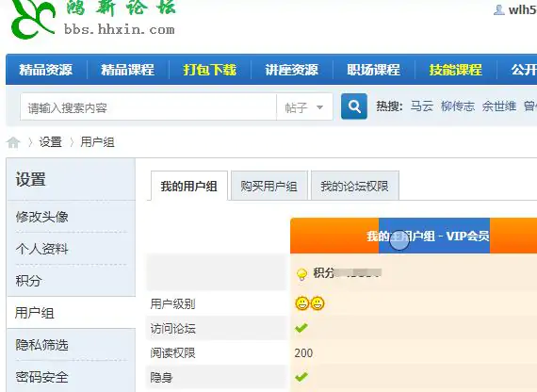Click the 200 reading permission value
This screenshot has width=537, height=392.
(x=303, y=353)
